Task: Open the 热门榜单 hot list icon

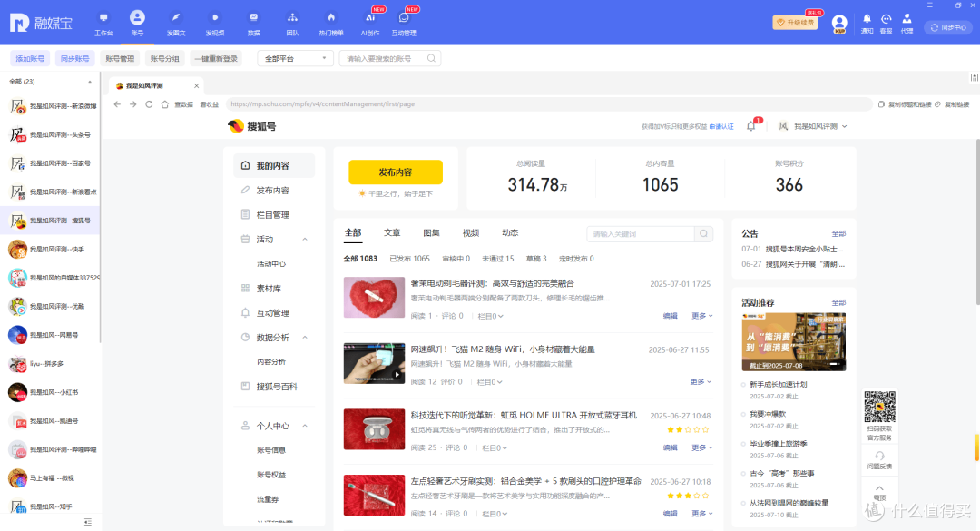Action: pos(331,24)
